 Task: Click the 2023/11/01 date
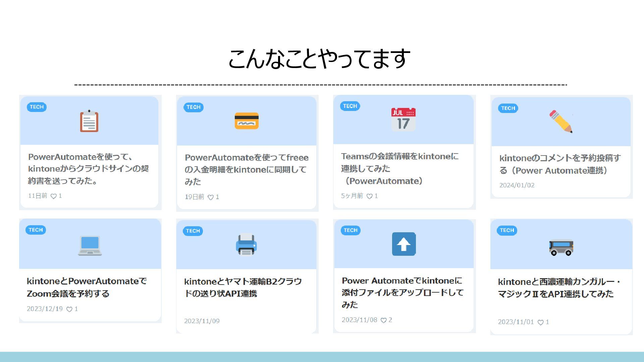coord(516,322)
